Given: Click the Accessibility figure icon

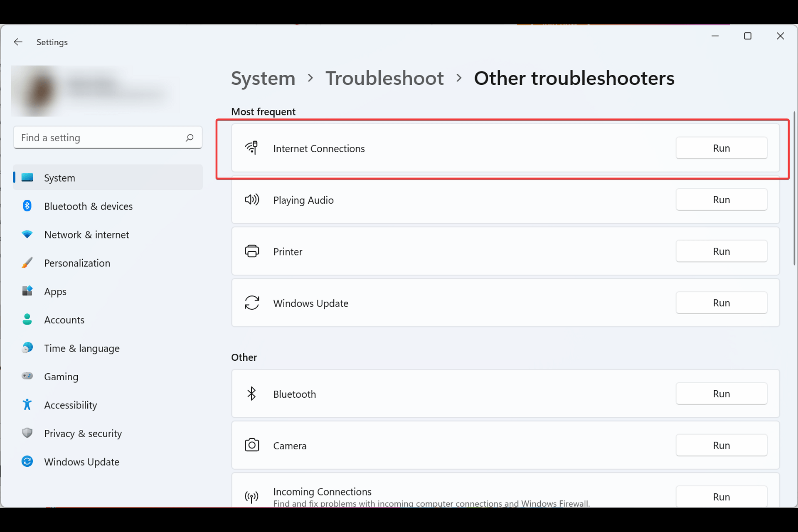Looking at the screenshot, I should tap(27, 404).
